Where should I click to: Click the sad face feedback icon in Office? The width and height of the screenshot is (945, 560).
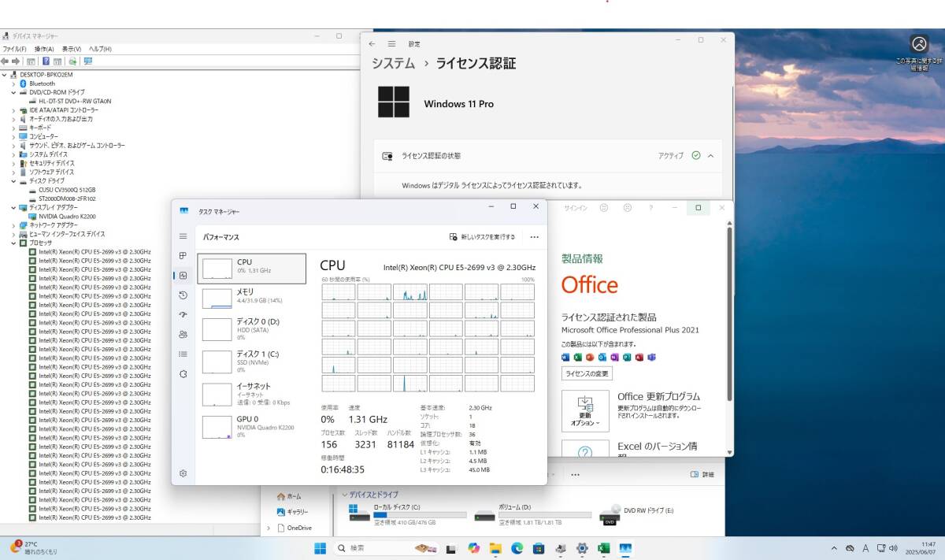pos(628,208)
